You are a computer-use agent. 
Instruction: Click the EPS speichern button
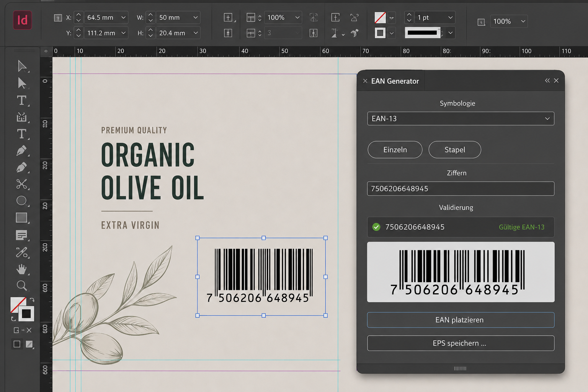coord(461,343)
